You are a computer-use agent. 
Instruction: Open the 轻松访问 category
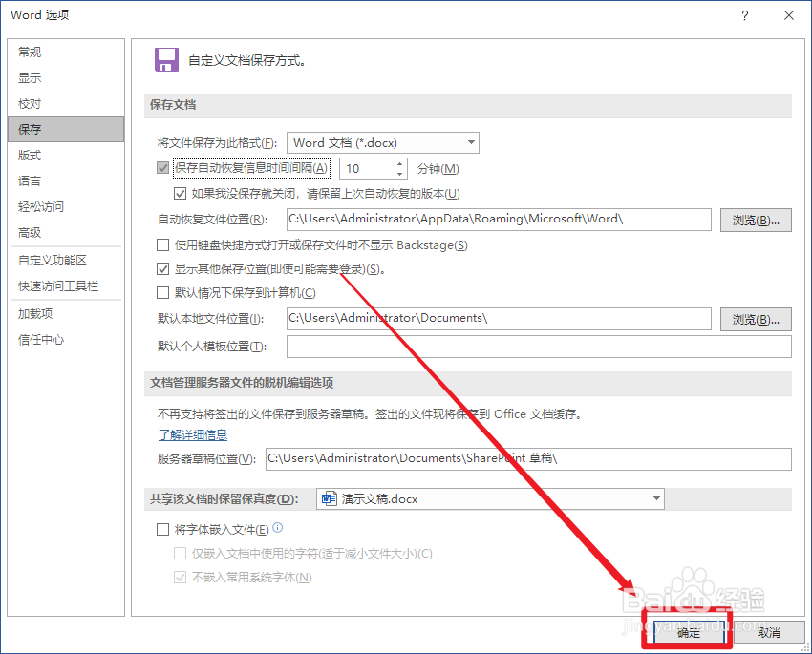pyautogui.click(x=66, y=207)
